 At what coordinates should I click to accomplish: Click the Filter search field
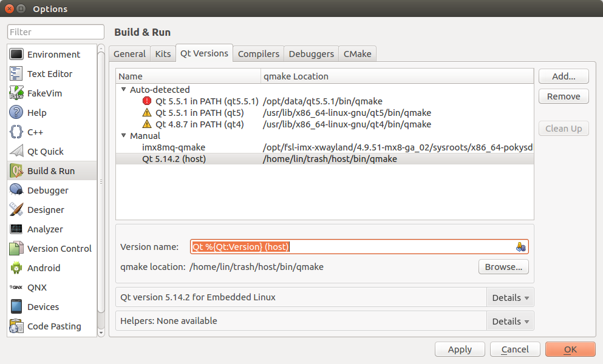pyautogui.click(x=56, y=32)
